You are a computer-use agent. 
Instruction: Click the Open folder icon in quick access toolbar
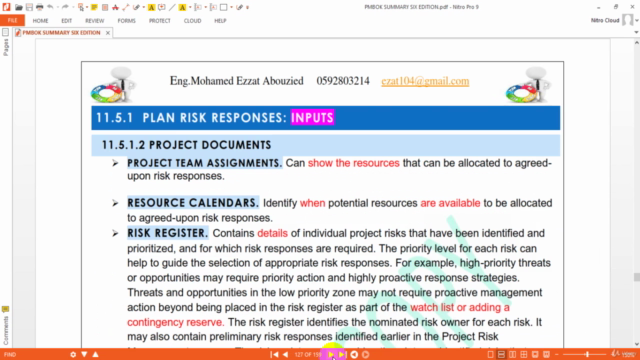click(x=18, y=7)
